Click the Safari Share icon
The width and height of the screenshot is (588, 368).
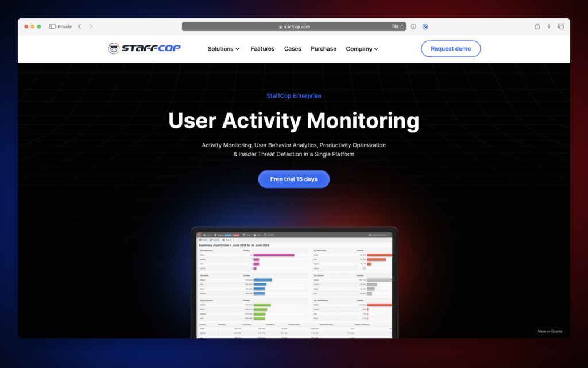click(537, 26)
